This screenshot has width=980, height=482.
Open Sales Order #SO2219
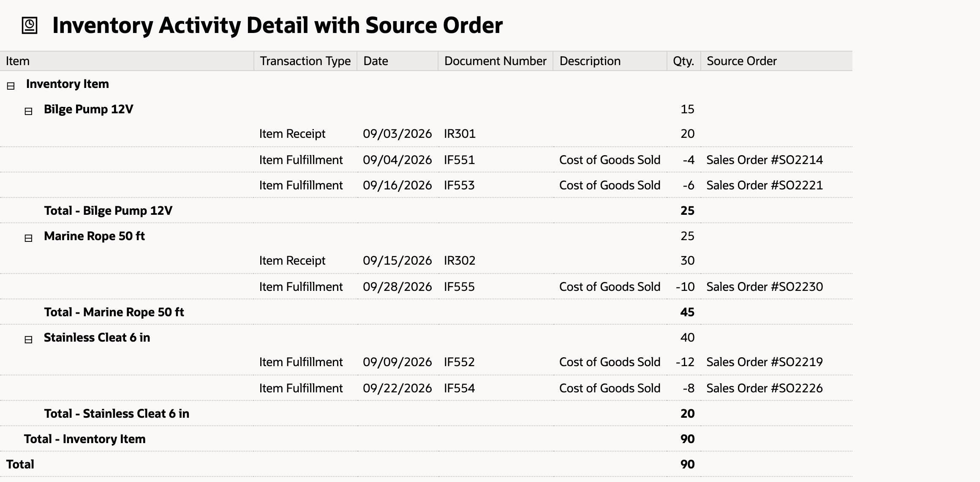pyautogui.click(x=765, y=362)
